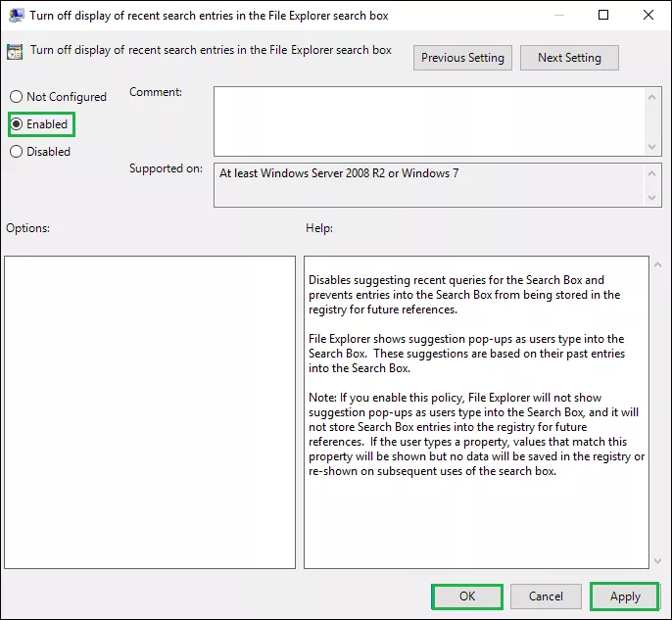Cancel the policy dialog
This screenshot has height=620, width=672.
[x=546, y=596]
